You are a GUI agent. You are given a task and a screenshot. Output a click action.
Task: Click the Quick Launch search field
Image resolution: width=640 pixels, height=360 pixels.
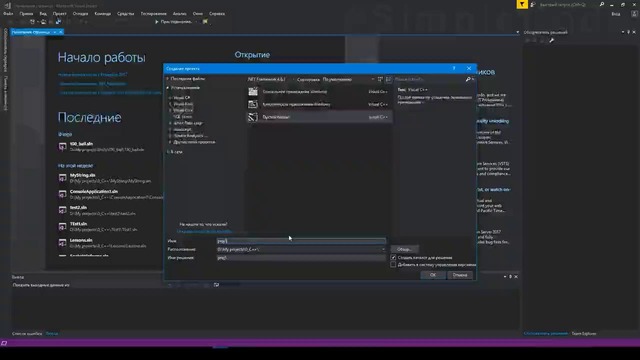coord(567,4)
